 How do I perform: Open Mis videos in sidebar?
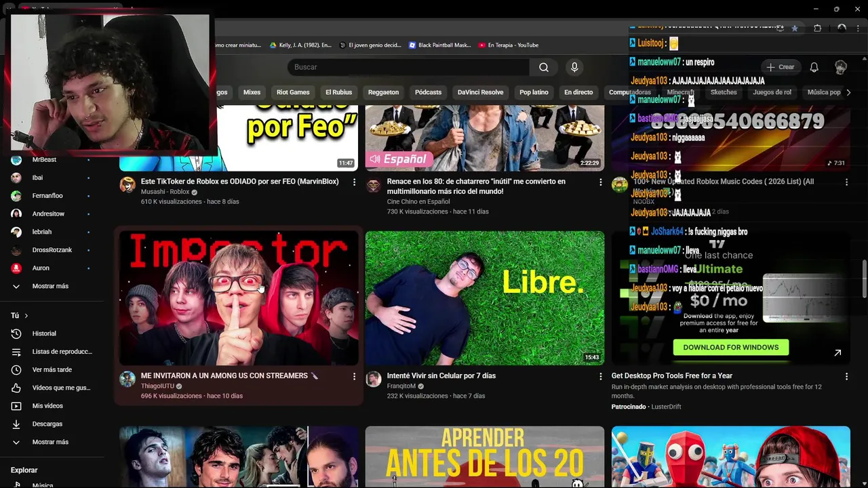coord(47,406)
